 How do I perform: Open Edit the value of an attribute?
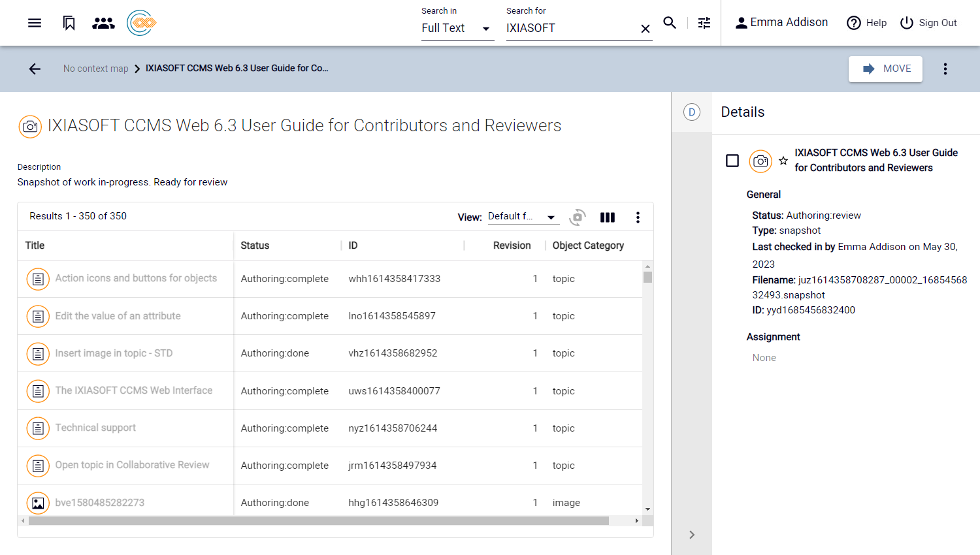point(118,316)
